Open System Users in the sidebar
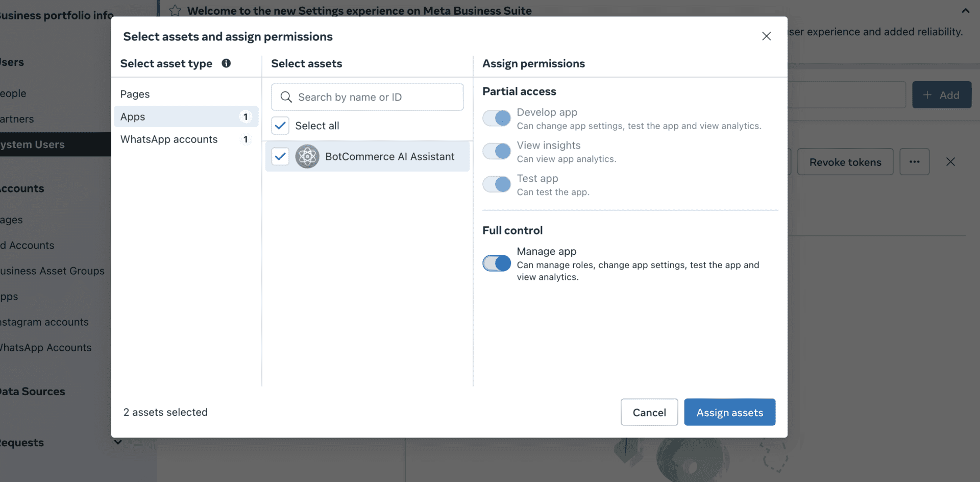The image size is (980, 482). (x=56, y=144)
